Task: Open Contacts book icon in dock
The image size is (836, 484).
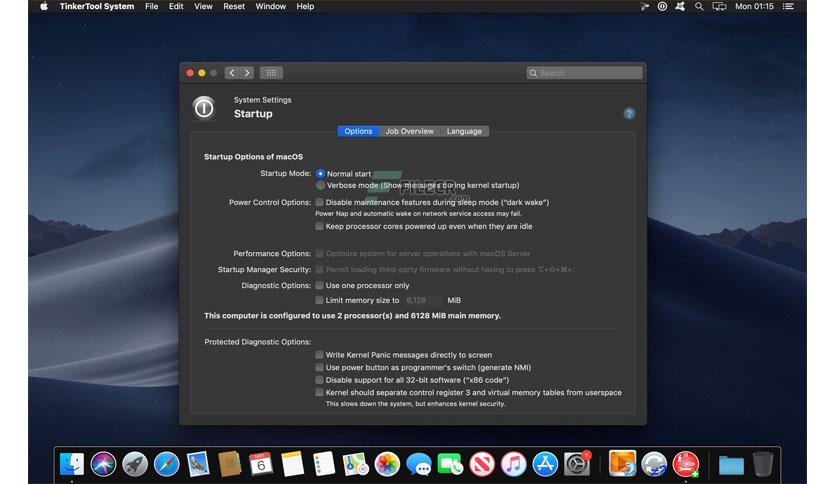Action: 230,464
